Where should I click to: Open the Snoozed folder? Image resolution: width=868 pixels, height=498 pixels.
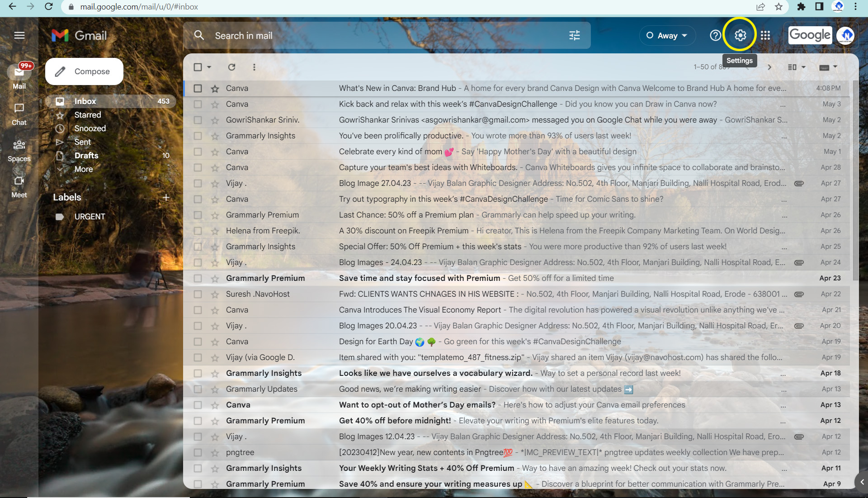90,128
